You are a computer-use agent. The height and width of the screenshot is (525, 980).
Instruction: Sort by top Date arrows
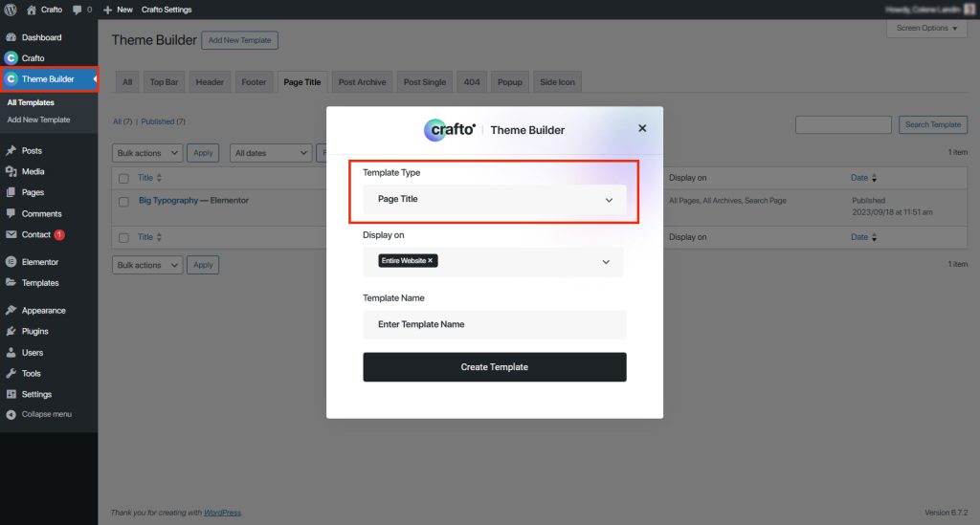[x=874, y=178]
